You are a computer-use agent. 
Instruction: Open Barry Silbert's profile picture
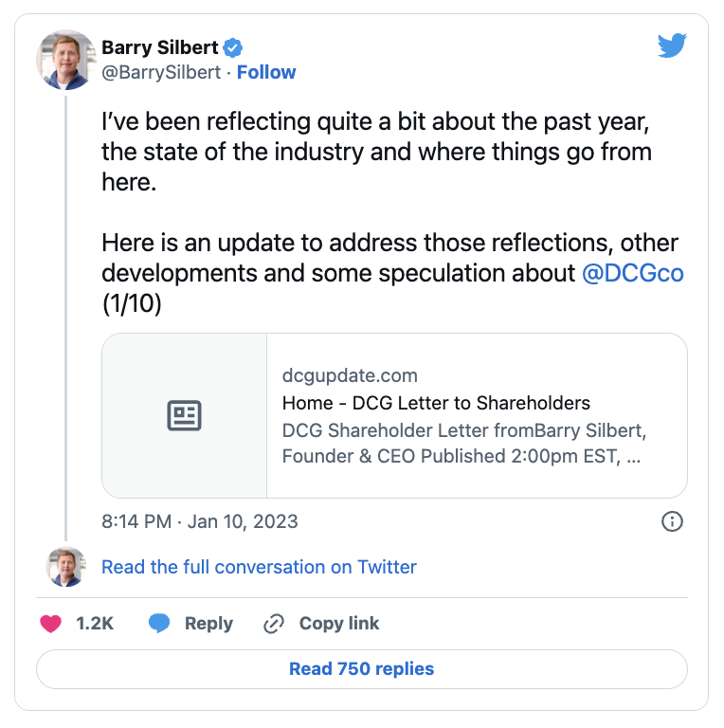point(66,59)
